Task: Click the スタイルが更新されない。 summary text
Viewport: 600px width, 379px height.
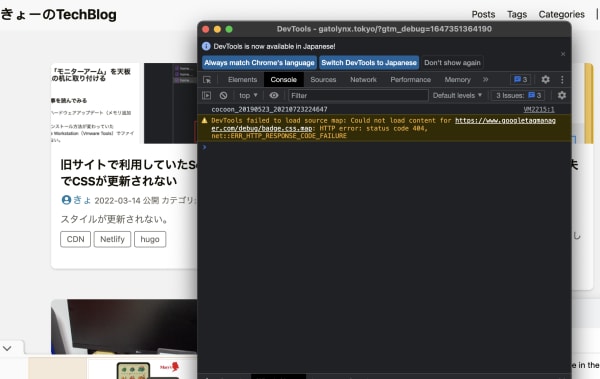Action: [x=114, y=219]
